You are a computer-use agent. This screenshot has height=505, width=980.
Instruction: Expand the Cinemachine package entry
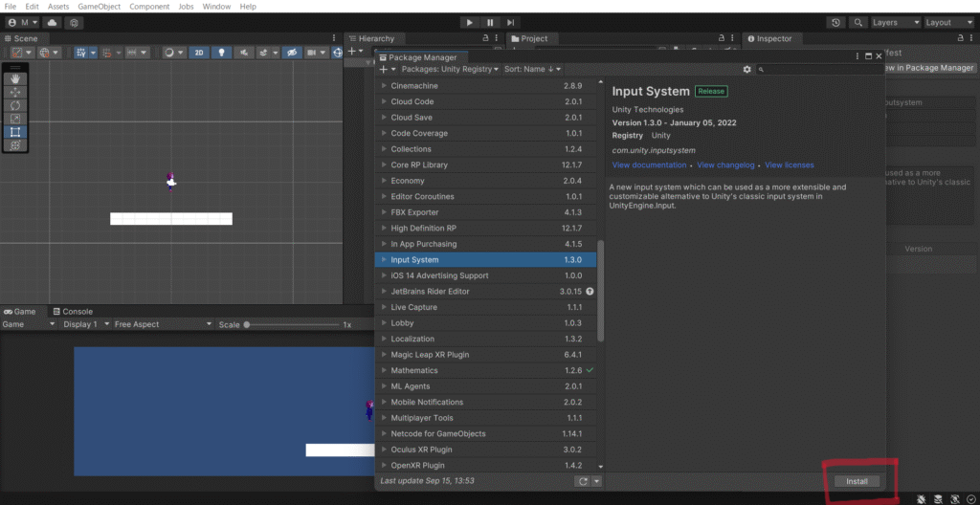(385, 86)
